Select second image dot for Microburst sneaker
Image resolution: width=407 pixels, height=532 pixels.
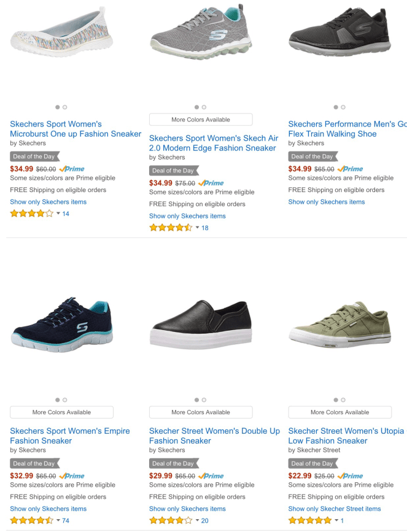tap(65, 107)
